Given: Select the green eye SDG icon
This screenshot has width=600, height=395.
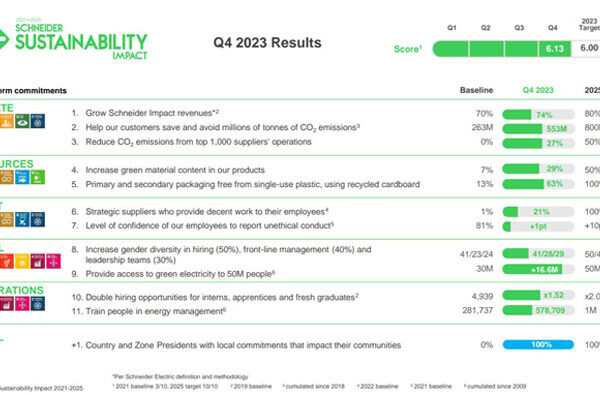Looking at the screenshot, I should pyautogui.click(x=23, y=121).
